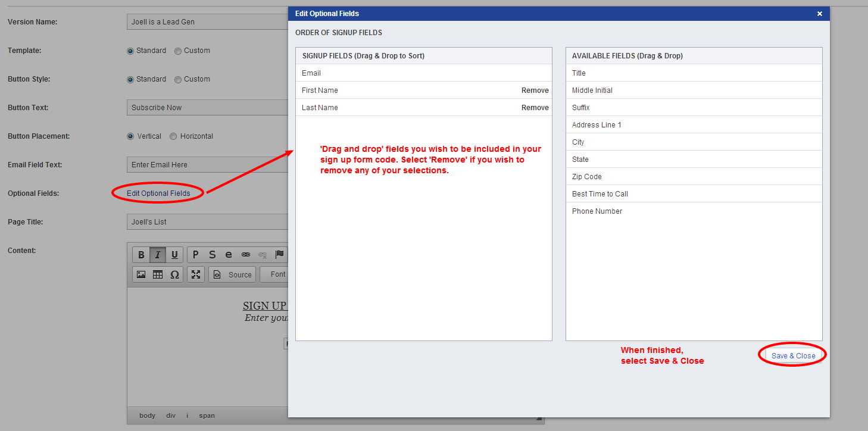This screenshot has width=868, height=431.
Task: Click the Source button in editor toolbar
Action: 232,274
